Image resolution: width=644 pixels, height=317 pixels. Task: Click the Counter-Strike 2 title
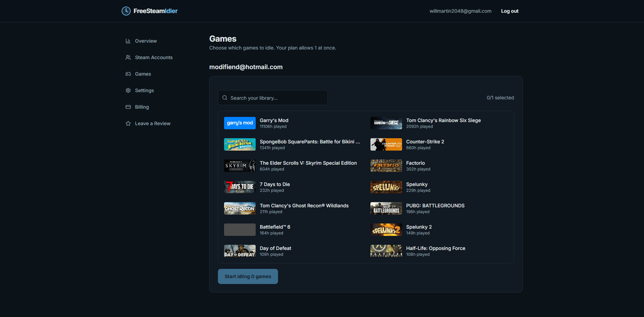coord(425,142)
